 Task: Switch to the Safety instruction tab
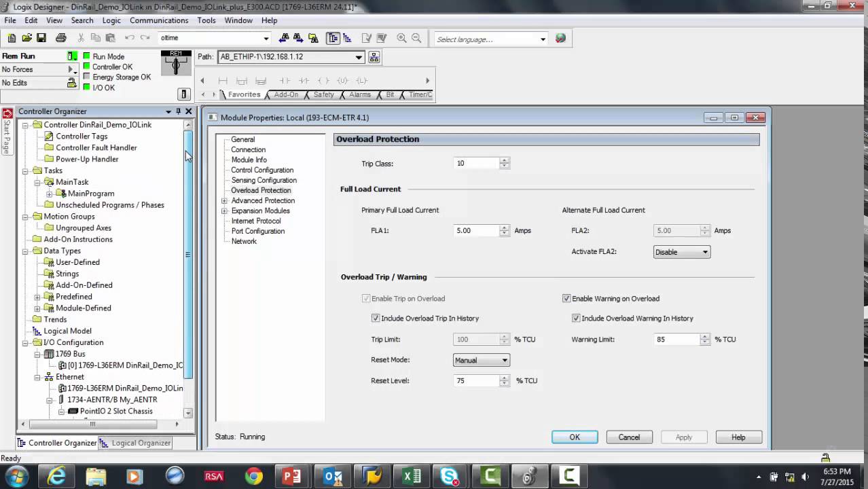323,94
